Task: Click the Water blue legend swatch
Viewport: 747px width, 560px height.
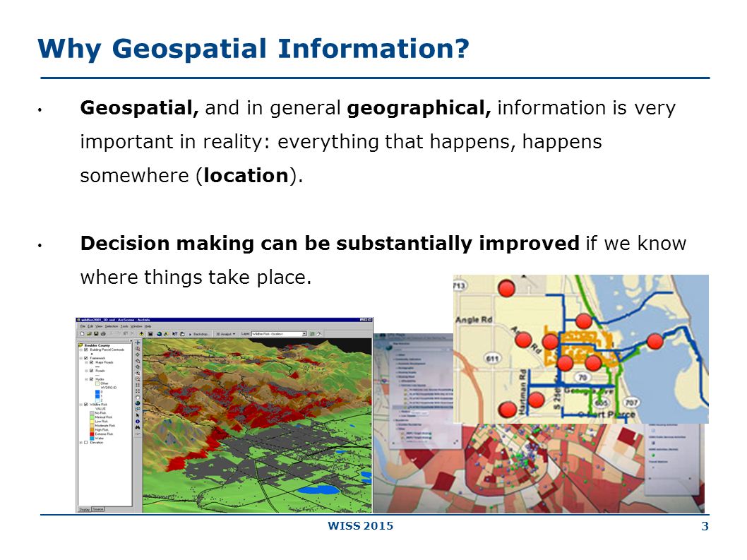Action: pos(92,439)
